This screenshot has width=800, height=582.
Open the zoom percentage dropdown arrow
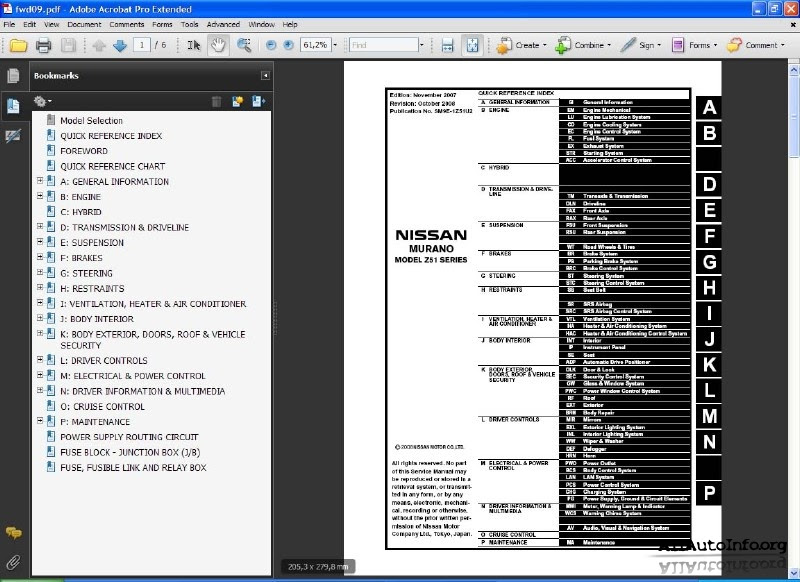tap(335, 45)
